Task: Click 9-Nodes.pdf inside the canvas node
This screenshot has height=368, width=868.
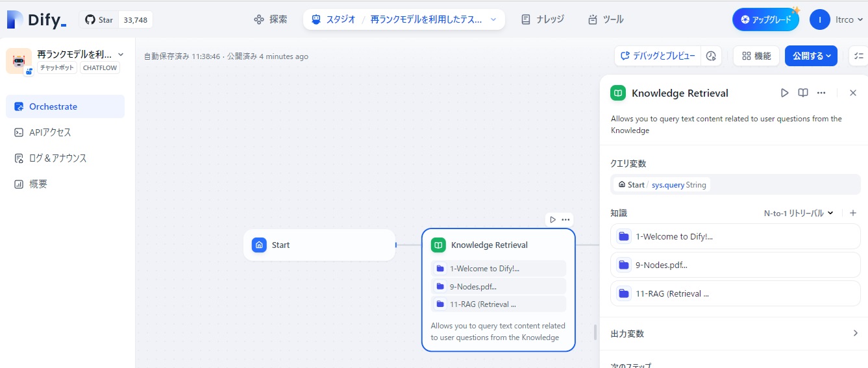Action: click(499, 287)
